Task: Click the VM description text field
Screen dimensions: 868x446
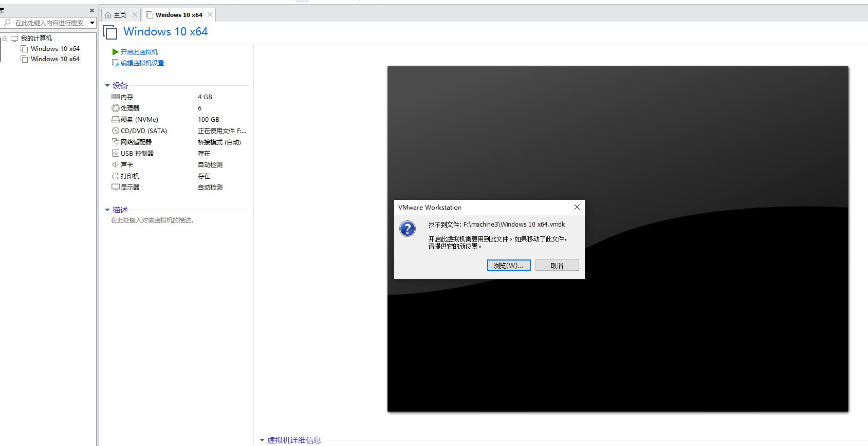Action: [x=153, y=220]
